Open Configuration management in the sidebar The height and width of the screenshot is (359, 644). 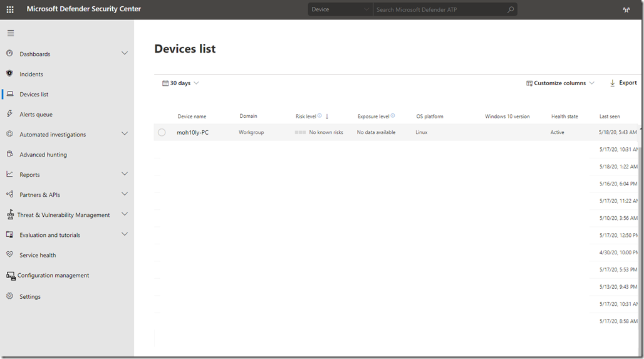53,276
